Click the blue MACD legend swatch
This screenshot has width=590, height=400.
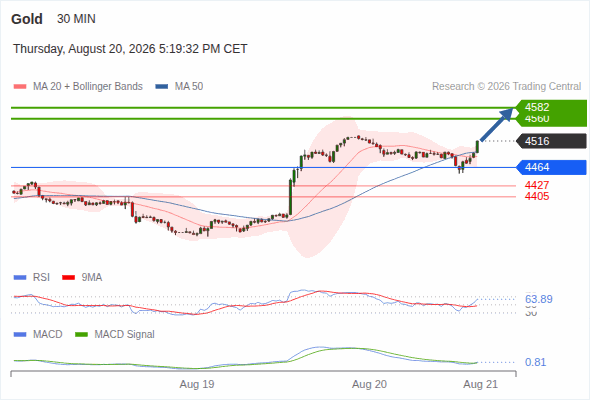(20, 335)
